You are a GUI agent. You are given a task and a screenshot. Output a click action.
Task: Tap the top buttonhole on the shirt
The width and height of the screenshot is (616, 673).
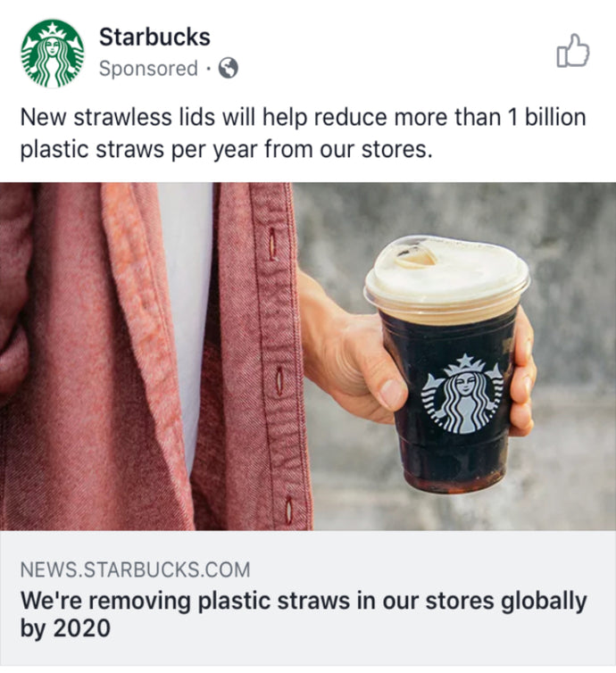(271, 244)
